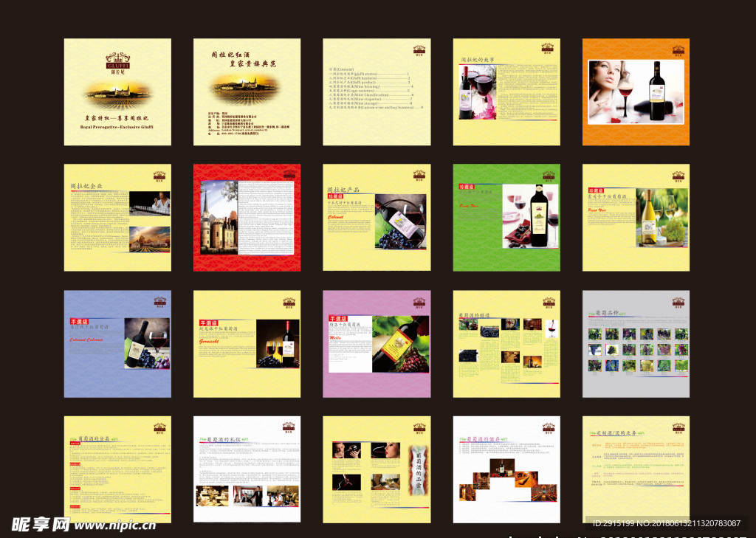Click the red wine bottle photo on green page
This screenshot has width=756, height=538.
click(530, 216)
